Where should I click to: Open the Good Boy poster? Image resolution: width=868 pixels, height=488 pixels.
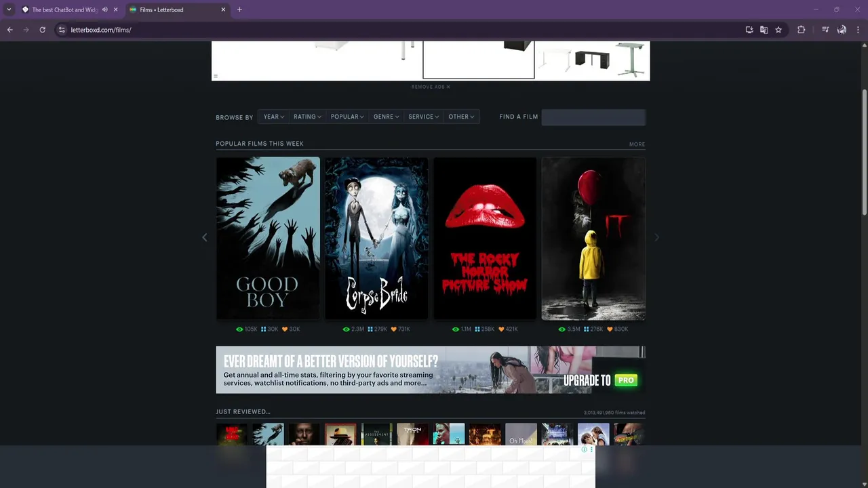[268, 239]
